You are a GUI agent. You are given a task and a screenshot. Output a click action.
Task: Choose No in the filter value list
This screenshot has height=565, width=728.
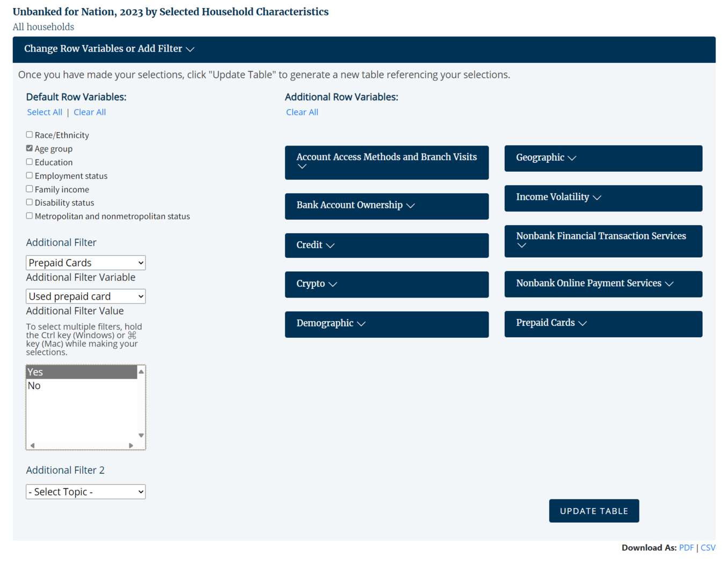82,386
